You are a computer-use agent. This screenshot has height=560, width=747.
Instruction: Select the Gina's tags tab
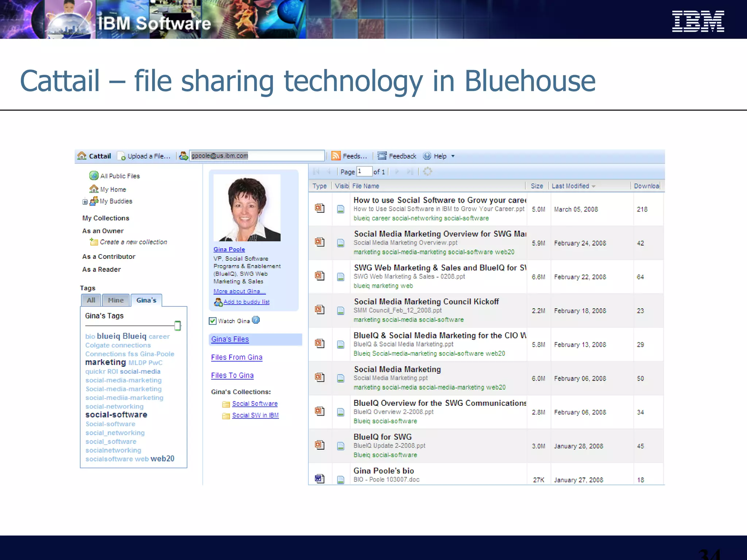point(146,300)
